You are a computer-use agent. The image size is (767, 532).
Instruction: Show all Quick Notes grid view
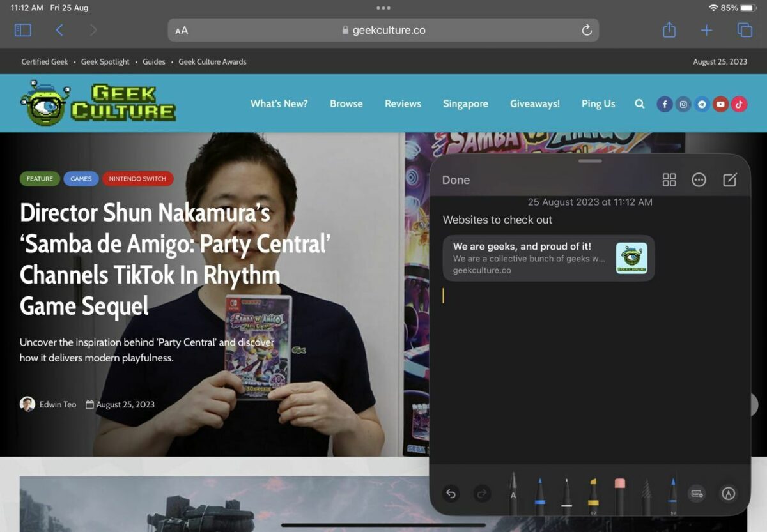669,180
